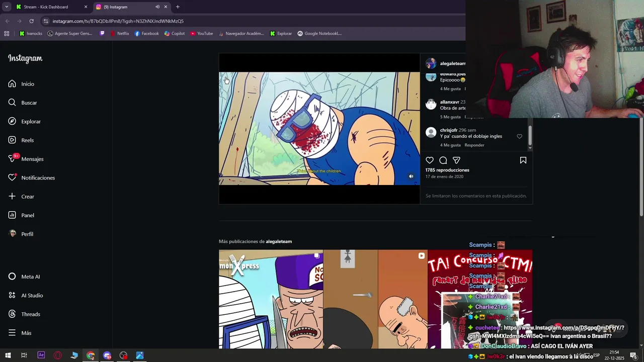The image size is (644, 362).
Task: Open site information icon in address bar
Action: (46, 21)
